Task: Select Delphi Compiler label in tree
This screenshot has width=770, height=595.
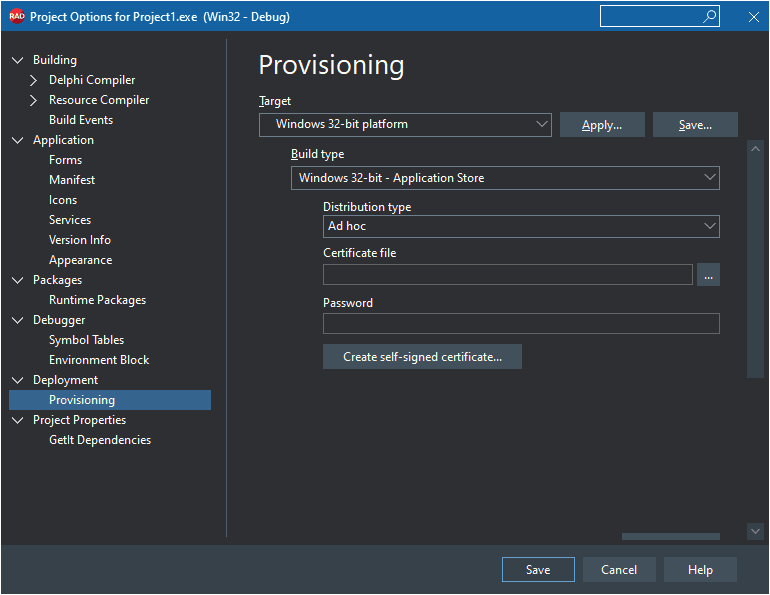Action: coord(92,80)
